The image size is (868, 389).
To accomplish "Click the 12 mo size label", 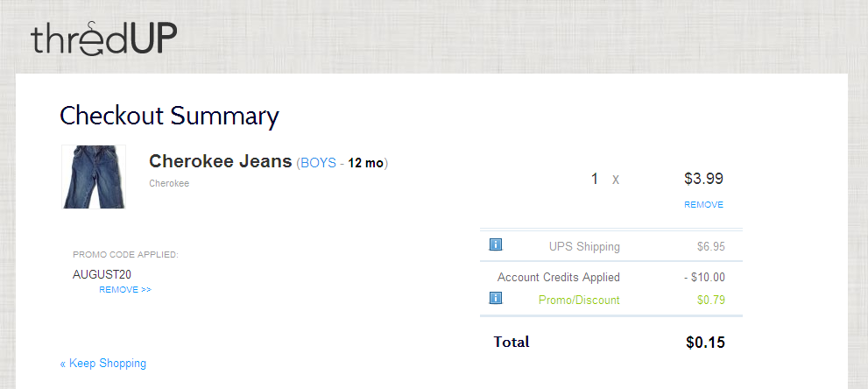I will (365, 163).
